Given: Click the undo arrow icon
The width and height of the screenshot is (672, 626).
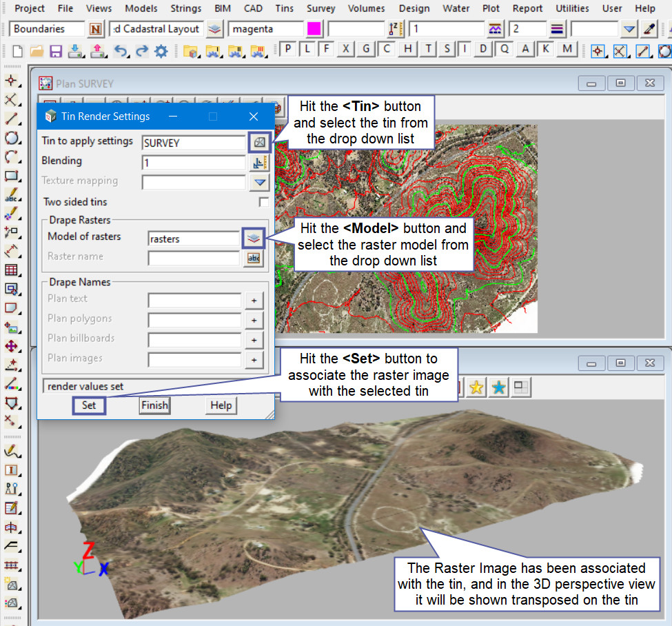Looking at the screenshot, I should pos(121,51).
